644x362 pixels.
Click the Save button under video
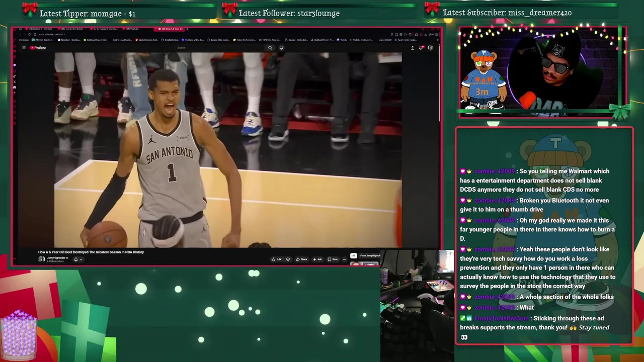pyautogui.click(x=333, y=259)
